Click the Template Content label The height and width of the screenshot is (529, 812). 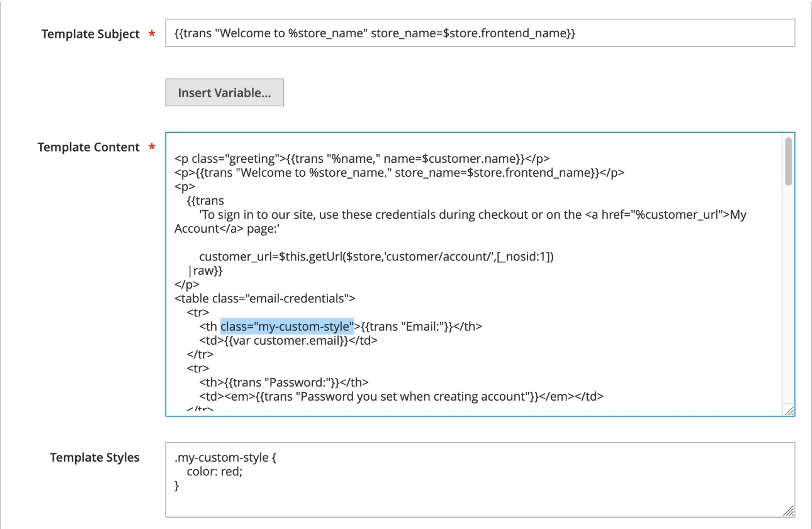click(x=89, y=148)
